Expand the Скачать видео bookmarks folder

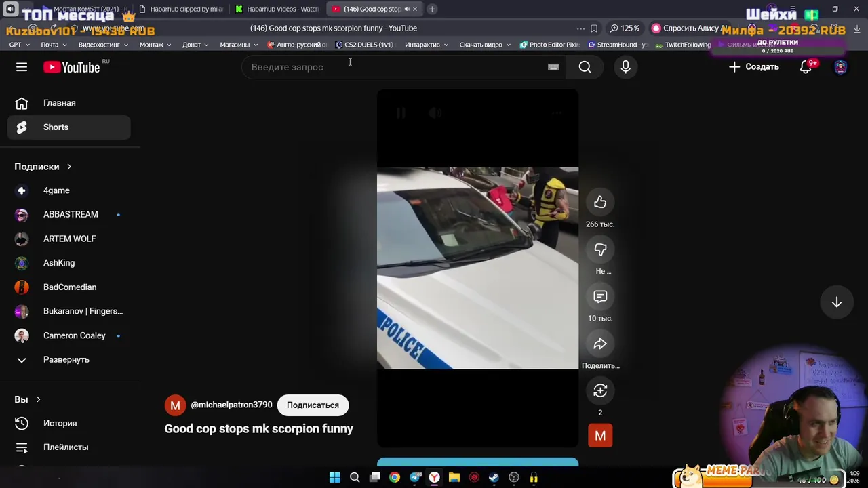[485, 45]
